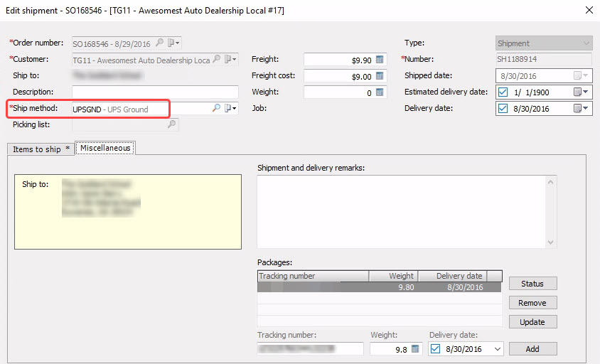
Task: Open the Freight calculator icon
Action: [380, 59]
